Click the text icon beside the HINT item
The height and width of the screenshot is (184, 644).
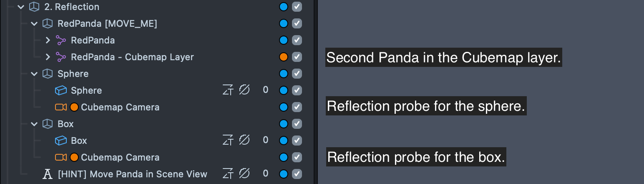tap(48, 174)
